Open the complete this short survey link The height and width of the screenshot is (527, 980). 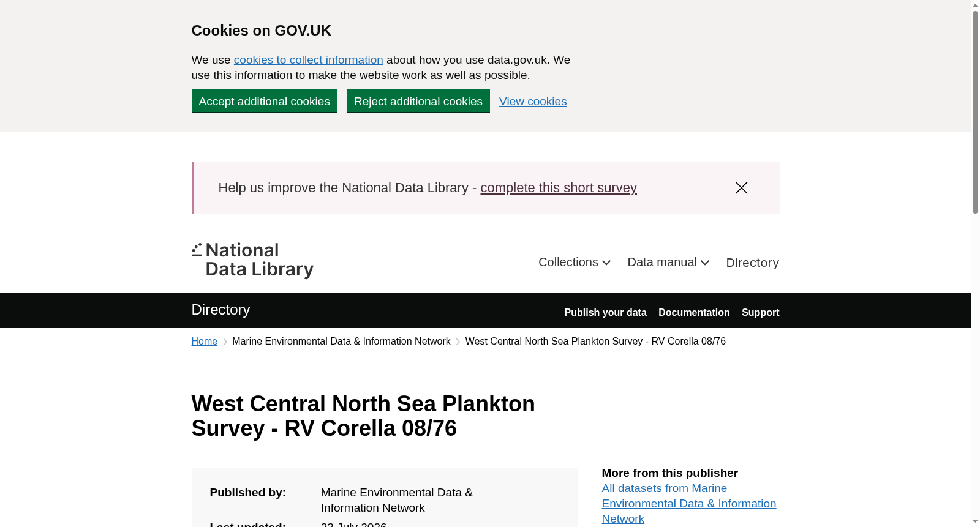tap(559, 188)
